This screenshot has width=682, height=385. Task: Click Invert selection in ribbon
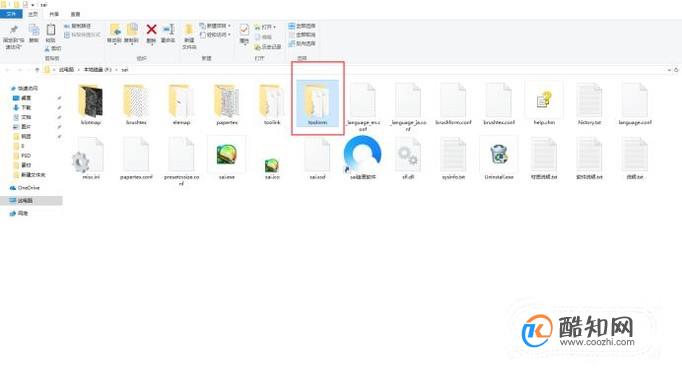(x=302, y=44)
